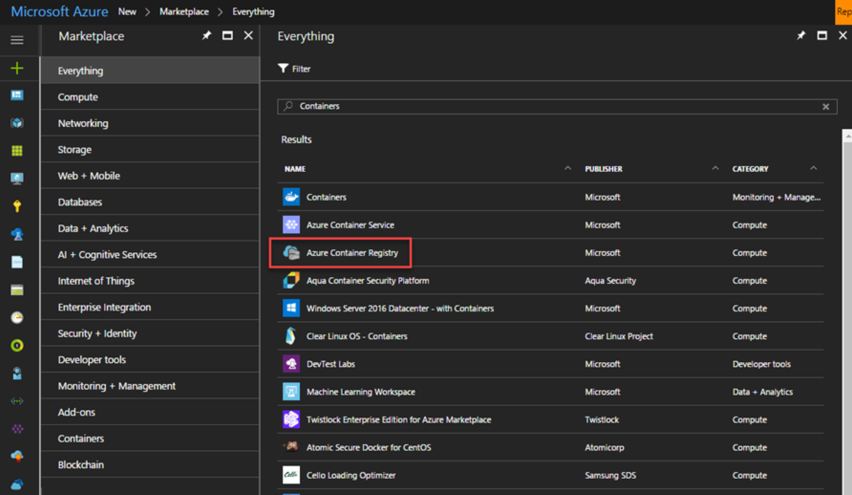Open the green circle Advisor icon
Screen dimensions: 852x495
pyautogui.click(x=17, y=346)
